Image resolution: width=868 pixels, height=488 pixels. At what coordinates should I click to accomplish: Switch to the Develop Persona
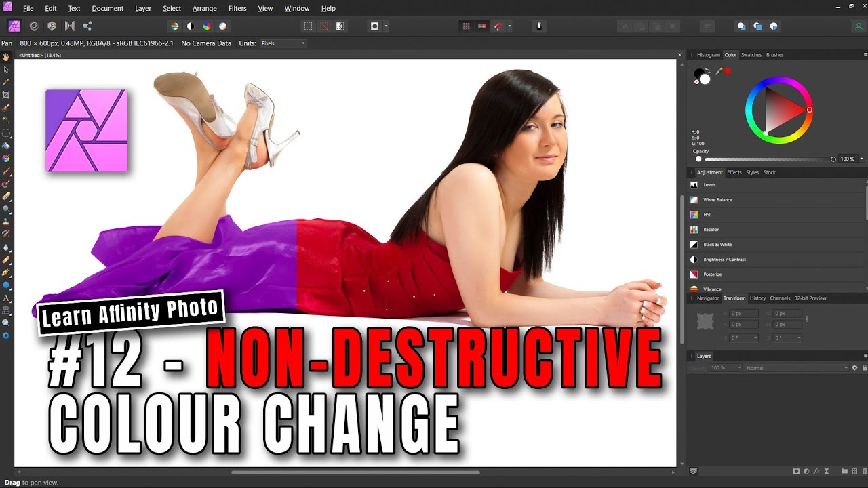tap(52, 26)
